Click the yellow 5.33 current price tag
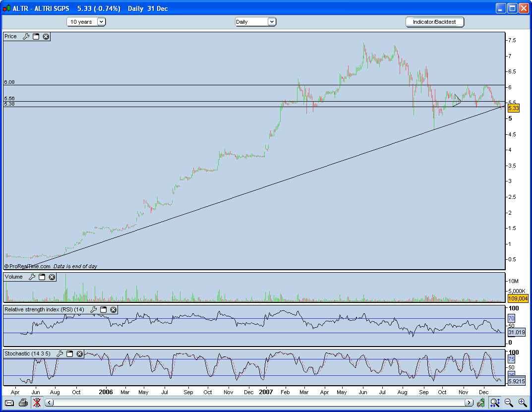 point(514,108)
